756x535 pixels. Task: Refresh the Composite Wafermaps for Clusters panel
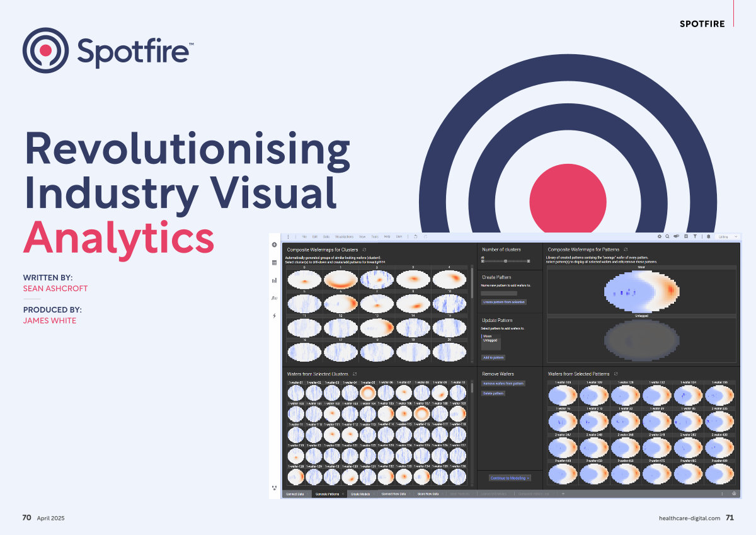pyautogui.click(x=364, y=250)
